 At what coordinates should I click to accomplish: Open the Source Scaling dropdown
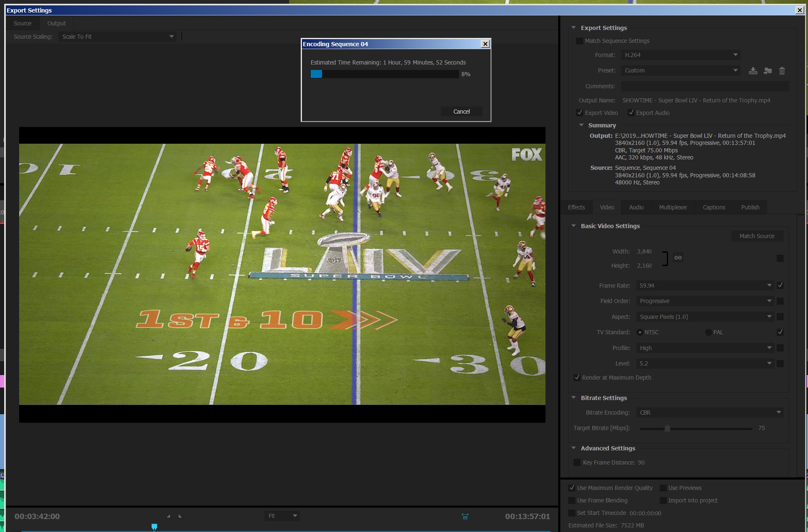(x=117, y=37)
